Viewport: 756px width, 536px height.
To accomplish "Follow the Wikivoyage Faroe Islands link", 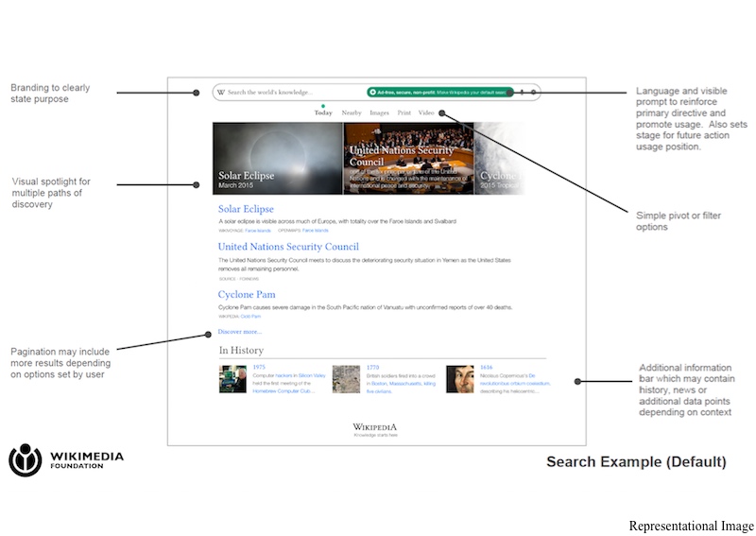I will click(258, 231).
